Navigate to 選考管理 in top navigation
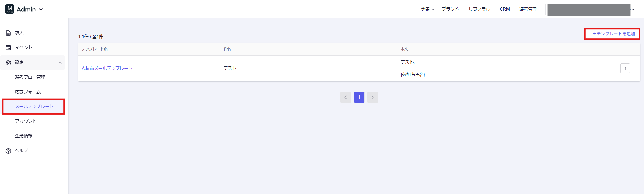Viewport: 644px width, 194px height. (528, 9)
